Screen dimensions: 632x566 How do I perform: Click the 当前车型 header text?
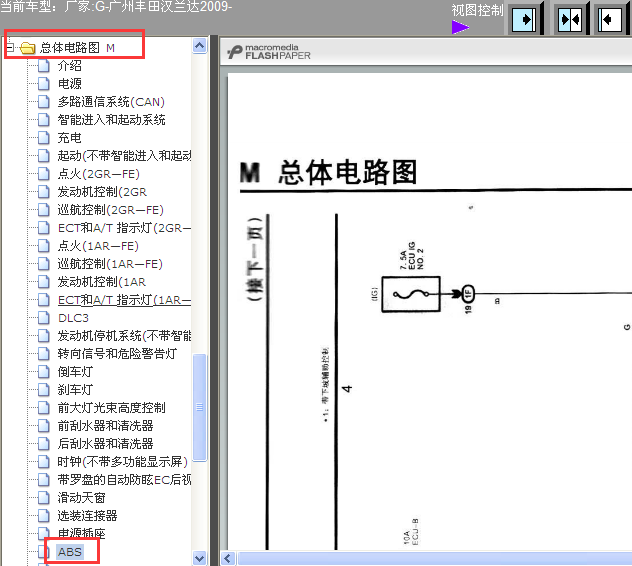tap(116, 6)
